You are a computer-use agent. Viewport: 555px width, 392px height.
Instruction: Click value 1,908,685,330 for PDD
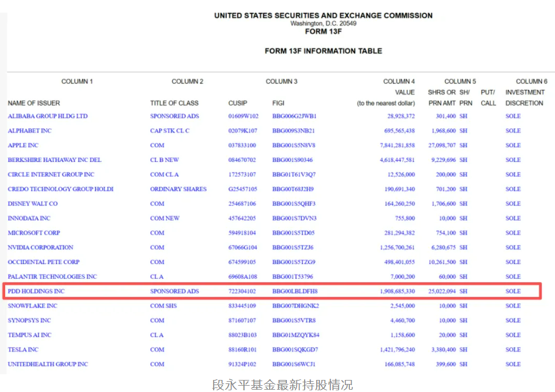(397, 291)
